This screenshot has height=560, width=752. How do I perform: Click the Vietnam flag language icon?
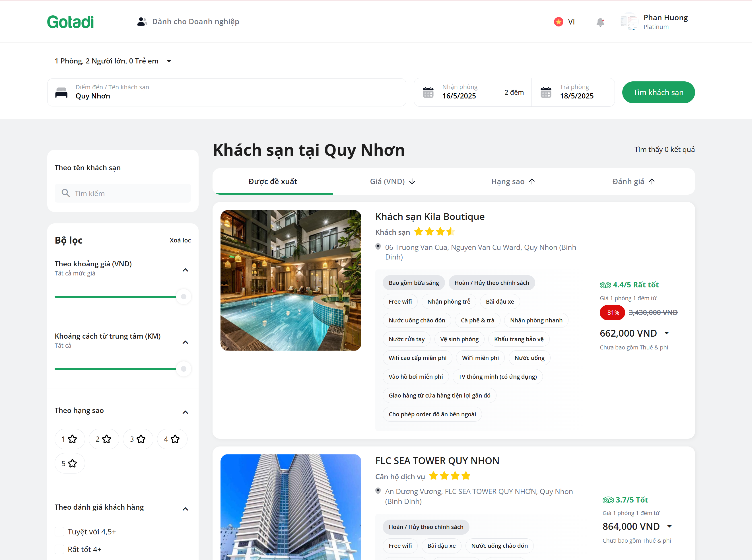(x=558, y=22)
